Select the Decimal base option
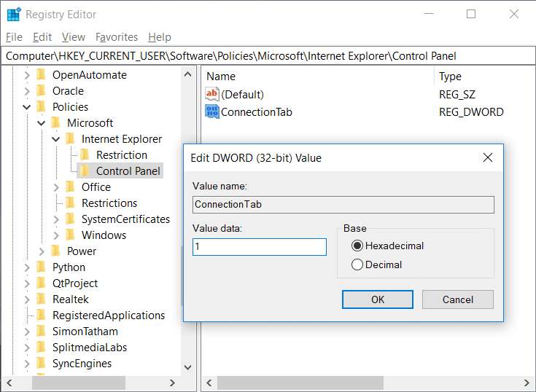 (x=357, y=264)
